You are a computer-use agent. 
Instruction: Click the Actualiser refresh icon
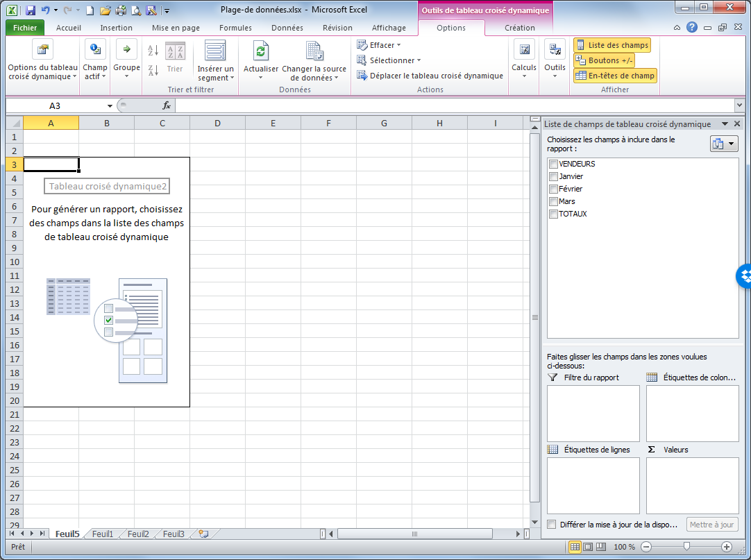260,50
